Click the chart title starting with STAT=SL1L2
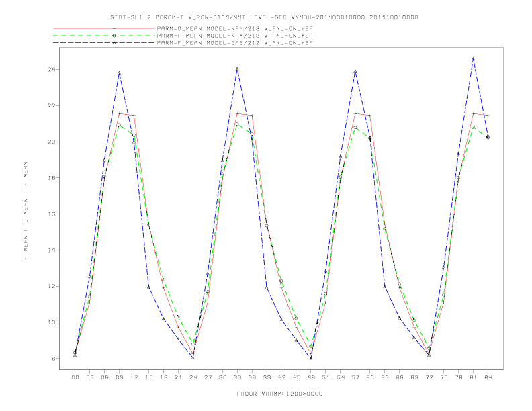Image resolution: width=532 pixels, height=411 pixels. (264, 17)
